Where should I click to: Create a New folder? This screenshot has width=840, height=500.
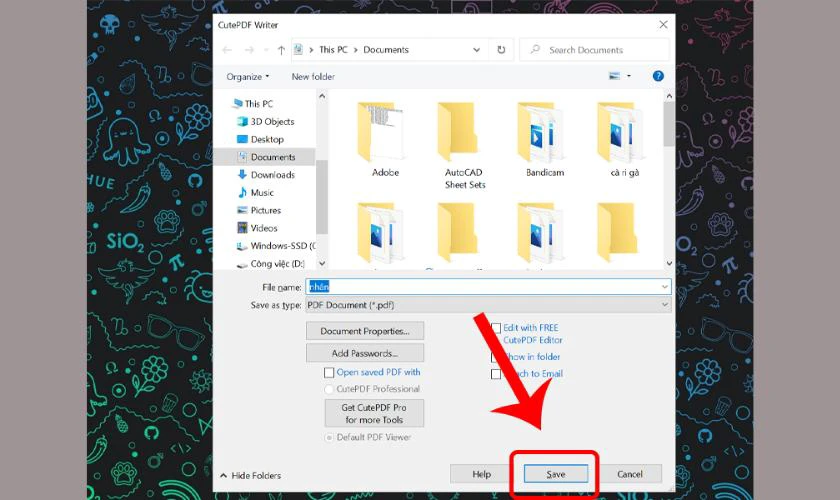tap(313, 77)
